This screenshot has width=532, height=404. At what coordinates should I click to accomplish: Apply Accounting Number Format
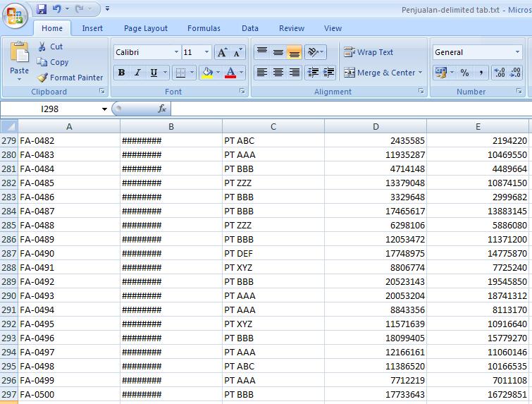(440, 73)
